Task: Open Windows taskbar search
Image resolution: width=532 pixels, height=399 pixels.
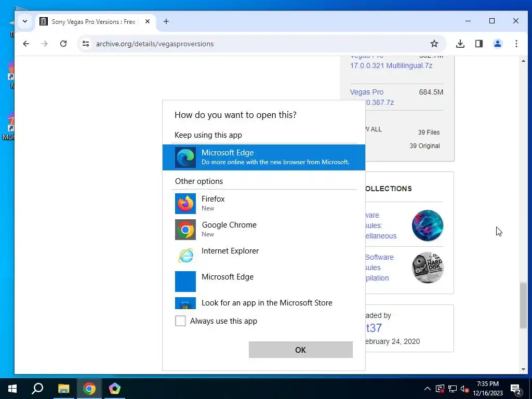Action: [x=37, y=389]
